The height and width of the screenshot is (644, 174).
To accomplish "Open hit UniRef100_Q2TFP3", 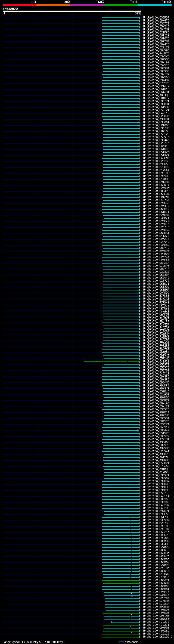I will (x=156, y=32).
